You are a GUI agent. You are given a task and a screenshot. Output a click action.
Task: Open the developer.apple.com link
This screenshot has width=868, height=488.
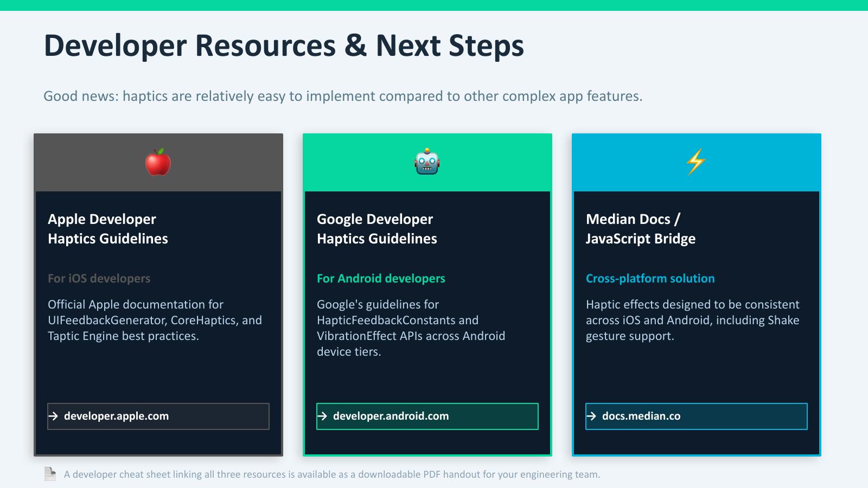coord(158,416)
